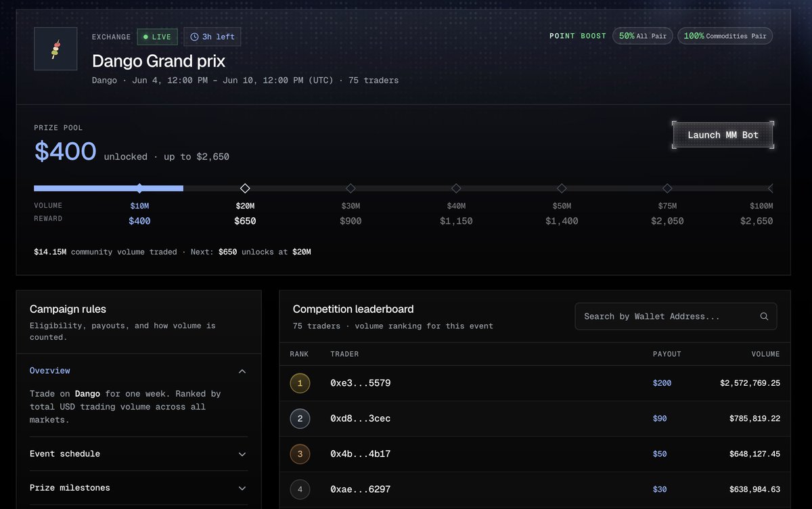Click volume $638,984.63
The width and height of the screenshot is (812, 509).
pos(754,489)
